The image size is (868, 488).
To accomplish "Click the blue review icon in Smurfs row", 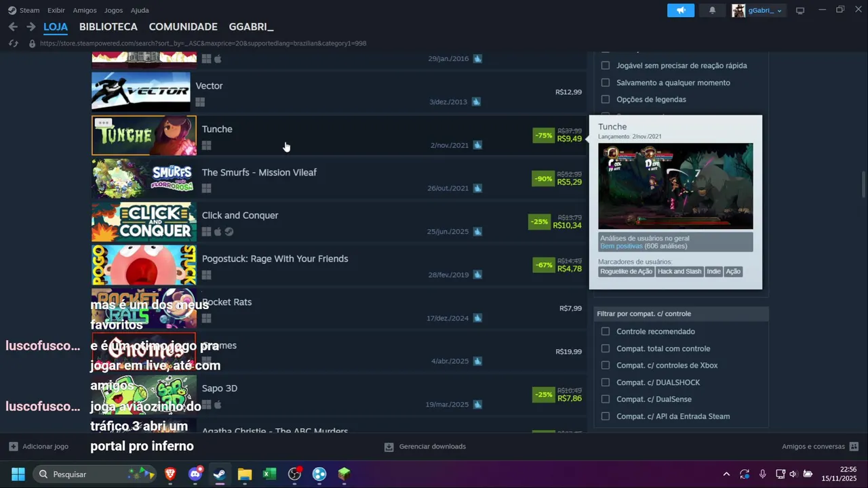I will click(x=477, y=188).
